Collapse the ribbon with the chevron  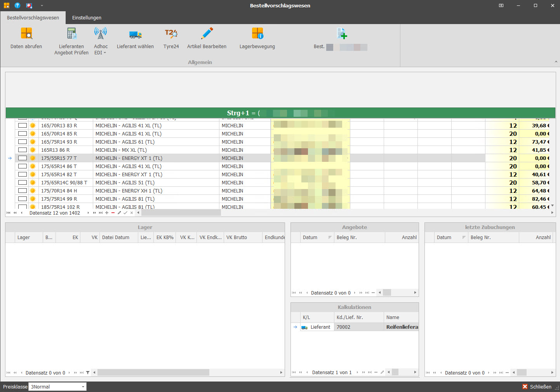pos(556,62)
